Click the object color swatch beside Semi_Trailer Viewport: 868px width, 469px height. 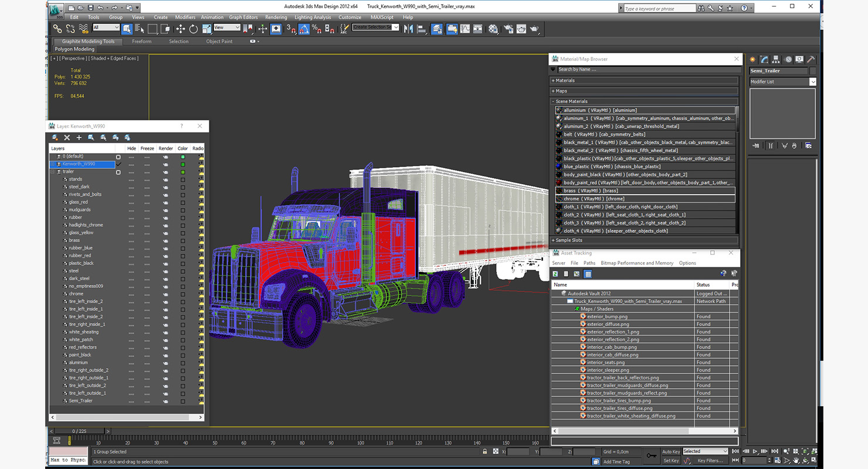click(x=812, y=71)
